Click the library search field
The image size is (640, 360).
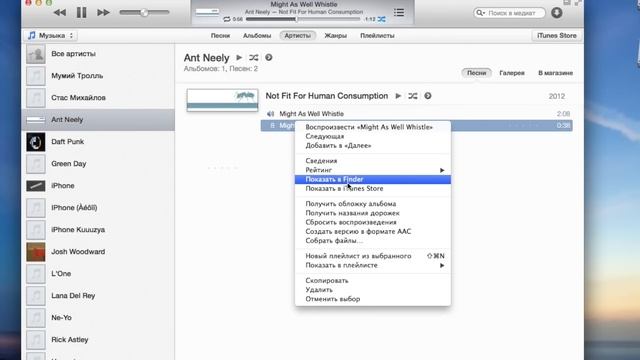pos(509,13)
